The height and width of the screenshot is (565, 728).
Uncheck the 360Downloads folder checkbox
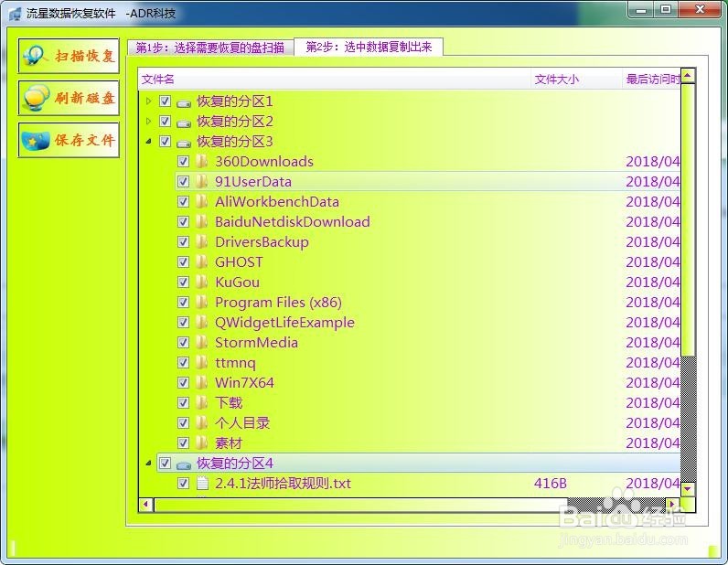[x=184, y=161]
